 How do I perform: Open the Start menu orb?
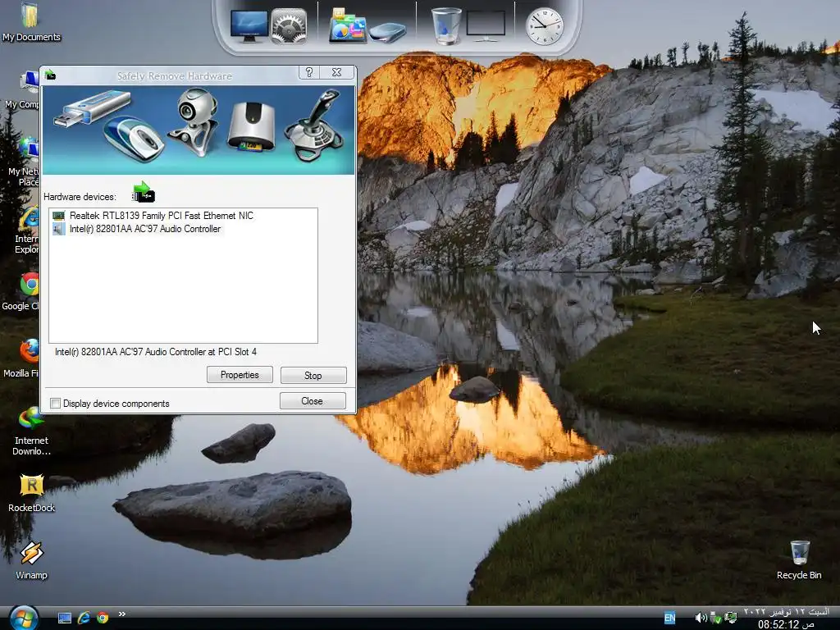pyautogui.click(x=24, y=618)
